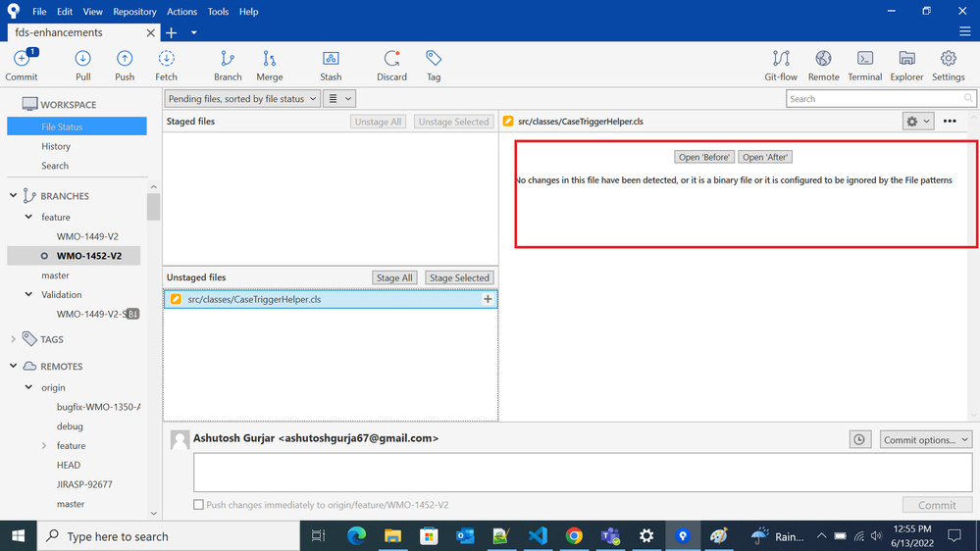Open the Repository menu
This screenshot has width=980, height=551.
[134, 11]
